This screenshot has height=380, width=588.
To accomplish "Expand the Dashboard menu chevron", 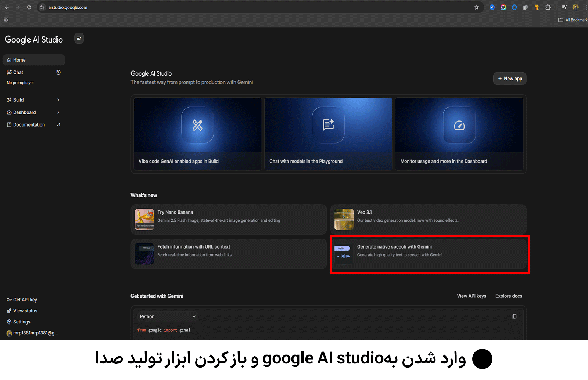I will [58, 112].
